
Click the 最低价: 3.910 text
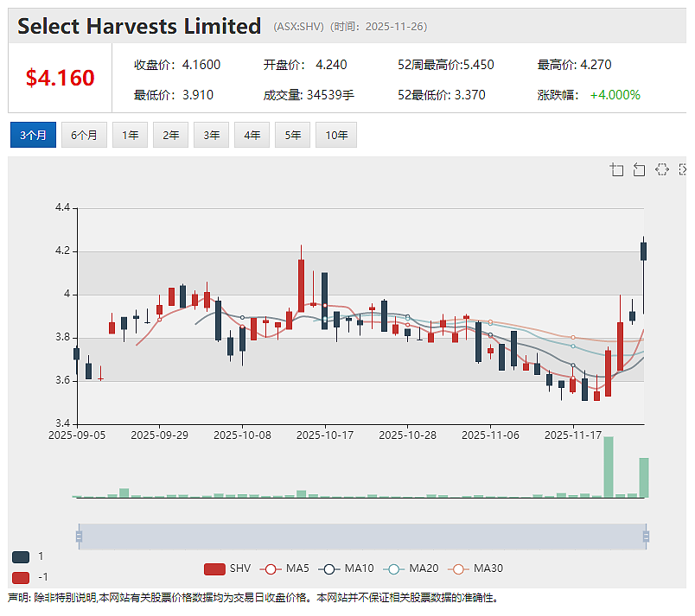[174, 95]
